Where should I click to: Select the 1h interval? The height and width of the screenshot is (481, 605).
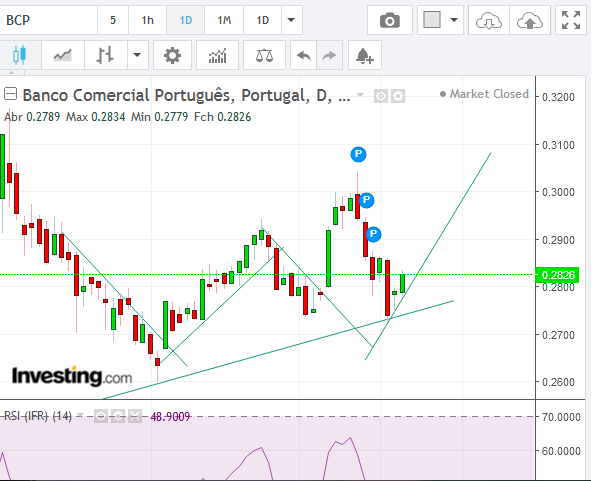[147, 20]
